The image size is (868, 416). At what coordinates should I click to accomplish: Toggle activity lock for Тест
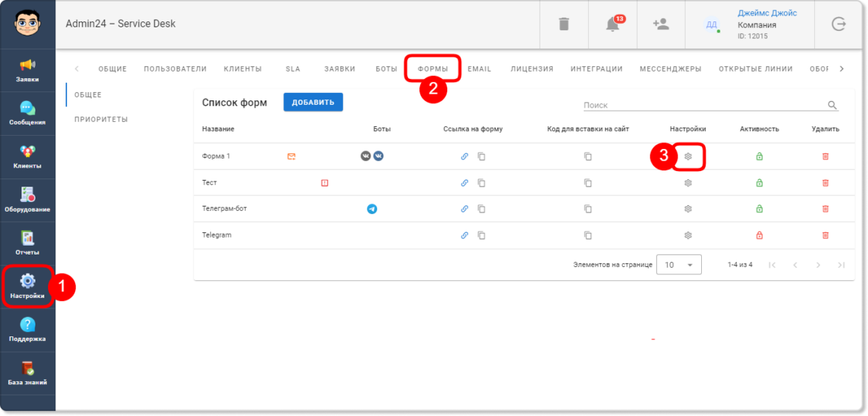tap(759, 183)
